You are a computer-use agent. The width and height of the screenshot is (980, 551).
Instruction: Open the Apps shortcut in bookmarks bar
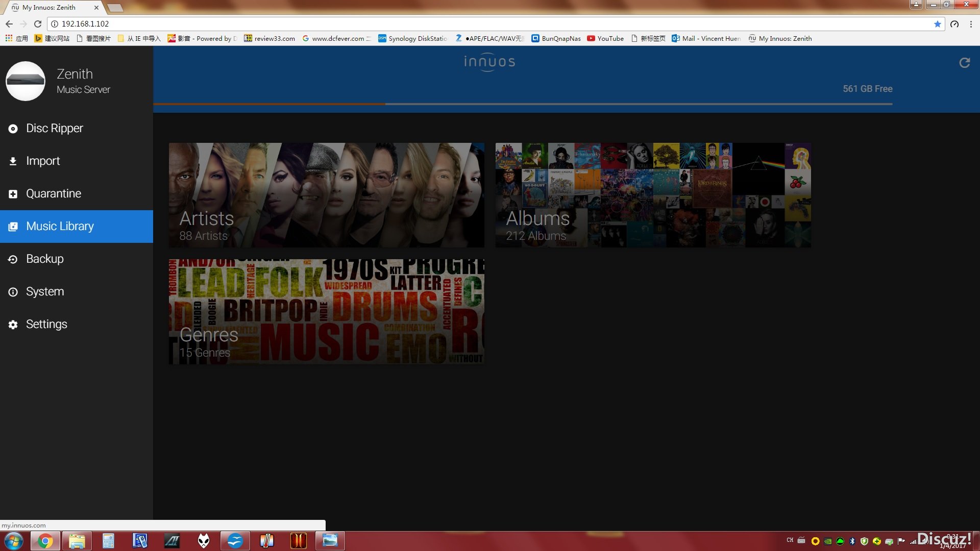coord(16,38)
